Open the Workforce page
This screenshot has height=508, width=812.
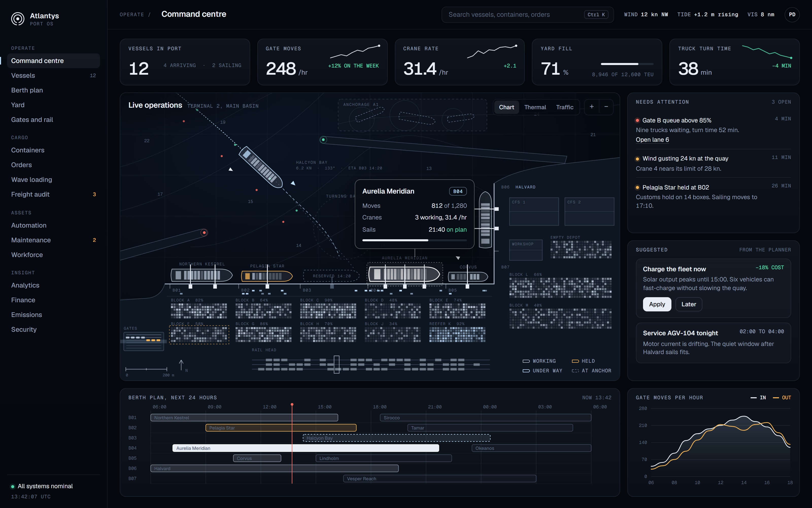click(53, 255)
